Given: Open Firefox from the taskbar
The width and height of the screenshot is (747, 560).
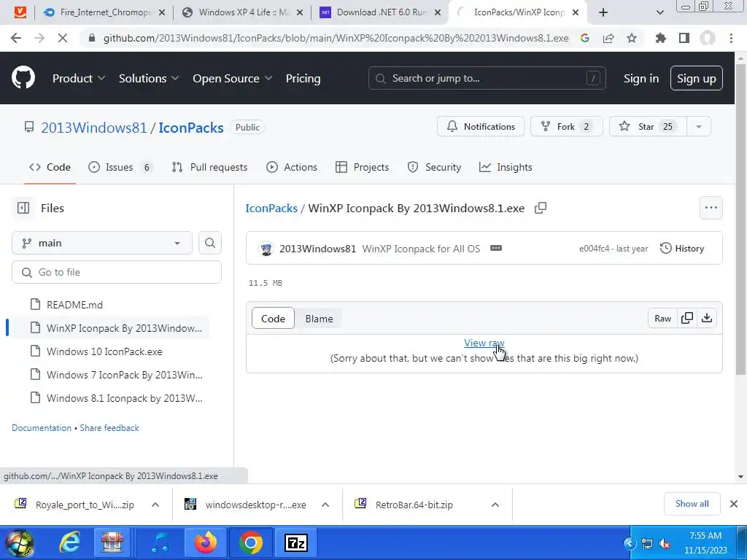Looking at the screenshot, I should pyautogui.click(x=206, y=542).
